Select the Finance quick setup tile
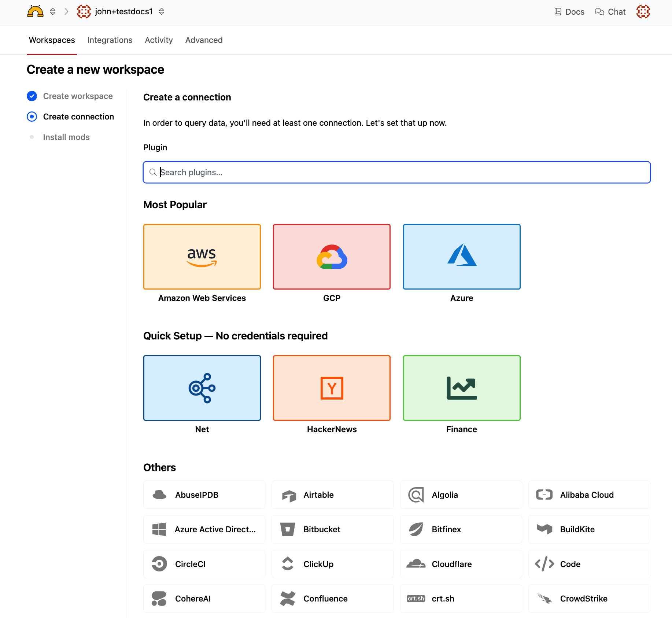Image resolution: width=672 pixels, height=618 pixels. tap(461, 388)
